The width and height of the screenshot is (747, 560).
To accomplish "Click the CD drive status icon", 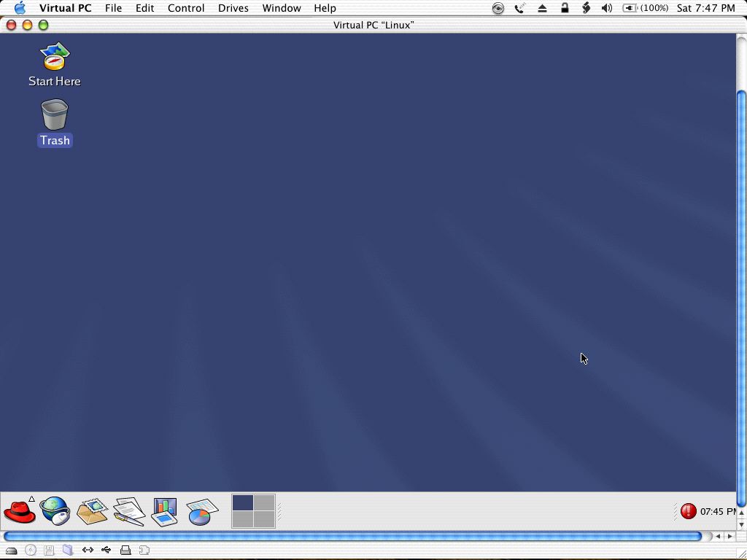I will (31, 551).
